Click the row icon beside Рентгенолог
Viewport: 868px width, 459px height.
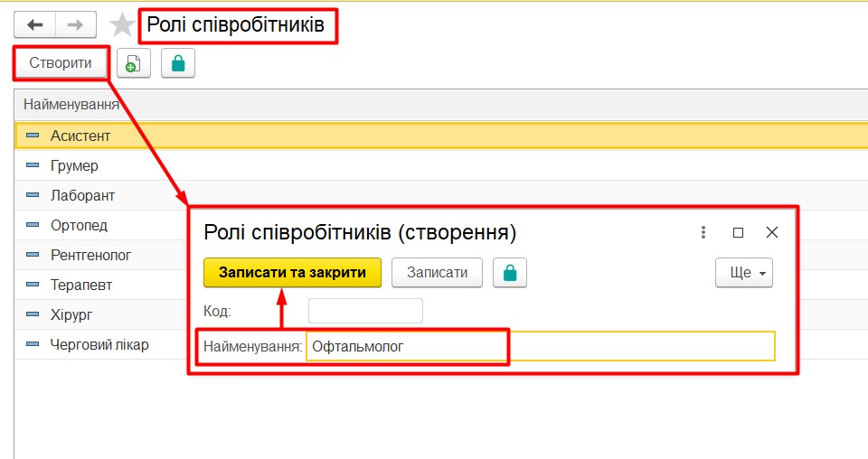coord(33,255)
